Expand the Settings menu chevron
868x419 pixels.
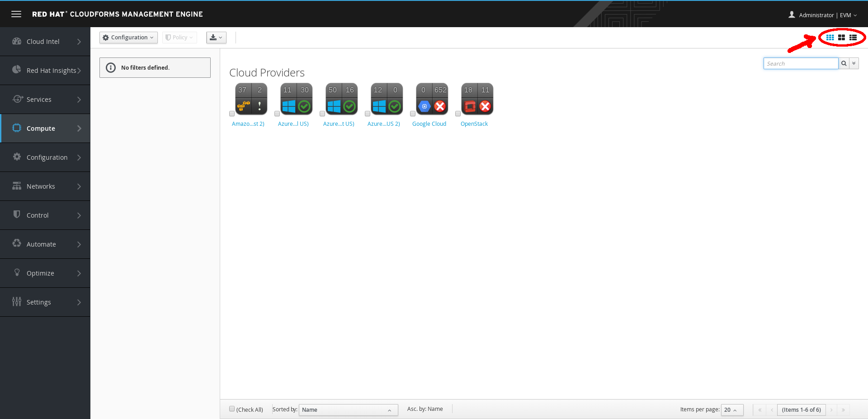(79, 302)
